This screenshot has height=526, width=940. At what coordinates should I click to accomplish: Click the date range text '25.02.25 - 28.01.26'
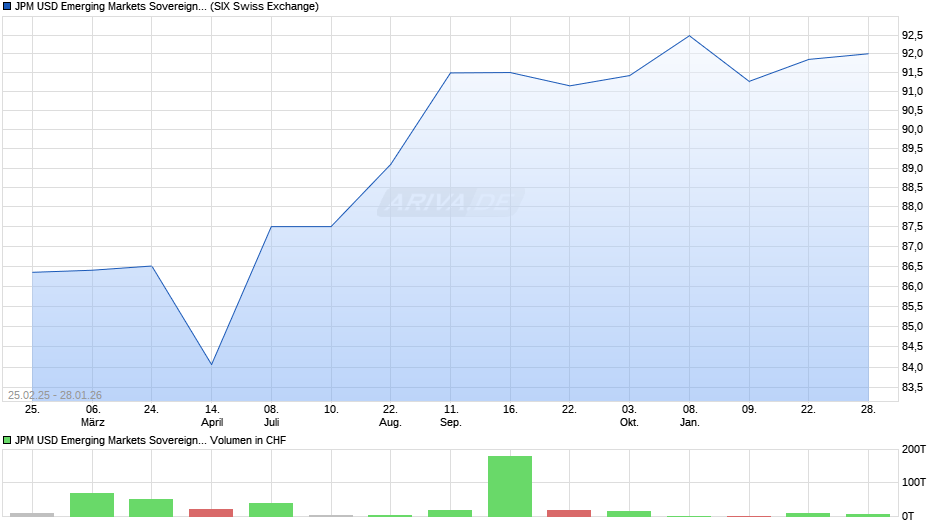click(x=55, y=395)
